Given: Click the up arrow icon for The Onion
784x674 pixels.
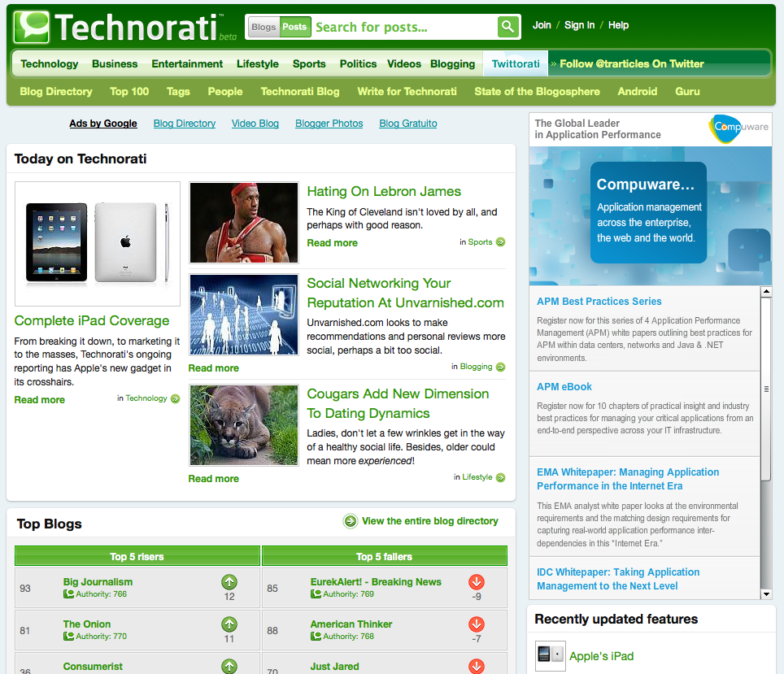Looking at the screenshot, I should point(229,624).
